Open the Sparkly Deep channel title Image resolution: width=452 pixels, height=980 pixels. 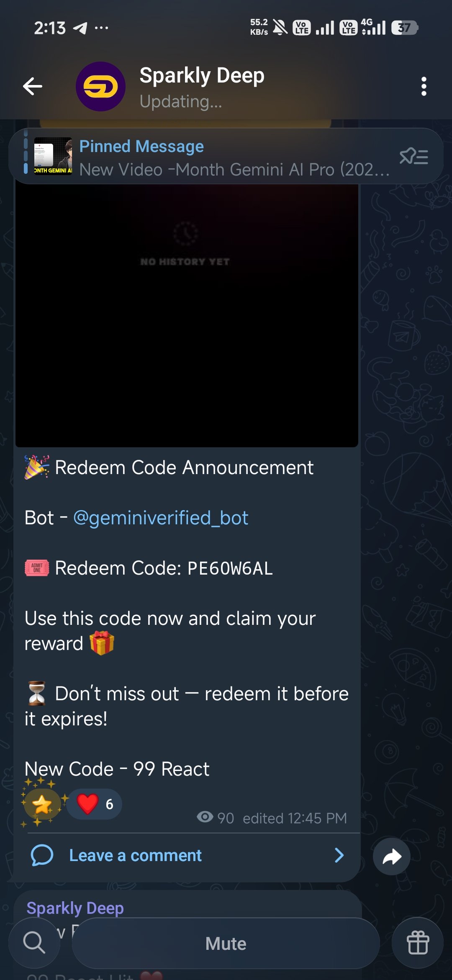(202, 76)
